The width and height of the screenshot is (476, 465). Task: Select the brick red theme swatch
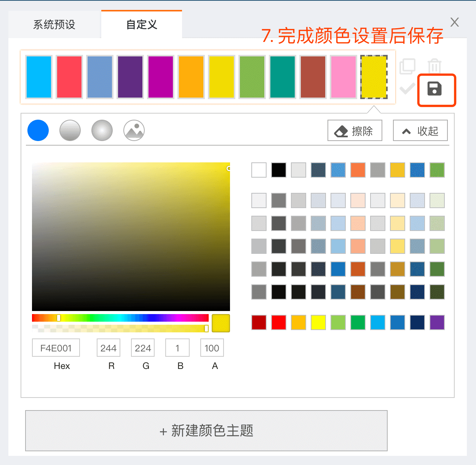313,77
